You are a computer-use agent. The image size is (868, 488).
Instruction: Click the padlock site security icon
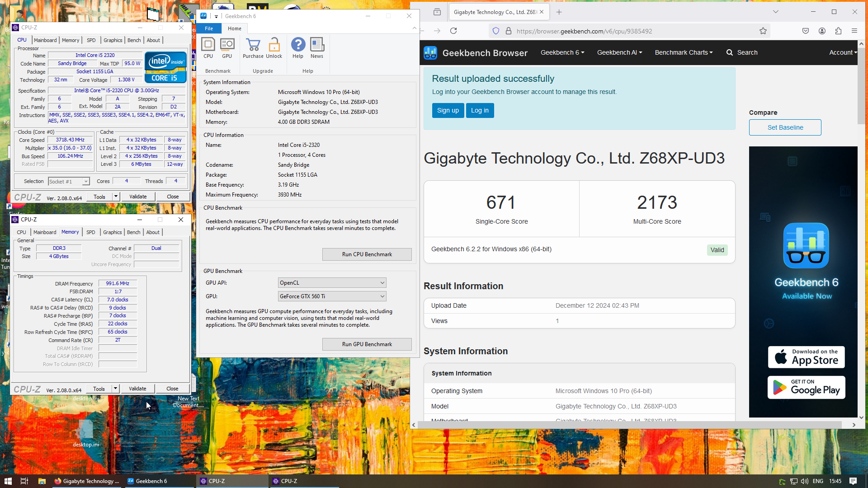509,31
